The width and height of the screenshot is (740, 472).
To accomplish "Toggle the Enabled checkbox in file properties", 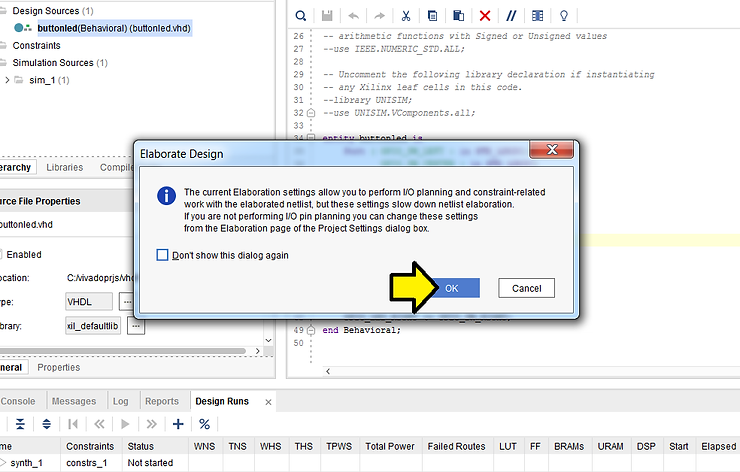I will point(1,254).
